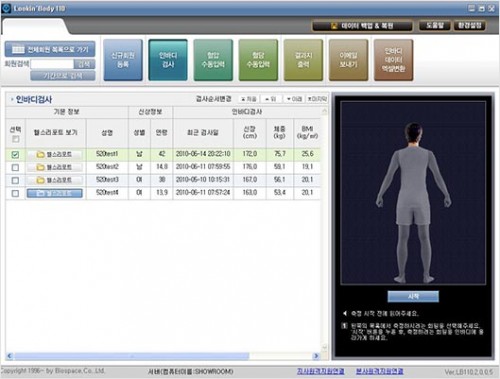
Task: Move test order to first (처음)
Action: (249, 99)
